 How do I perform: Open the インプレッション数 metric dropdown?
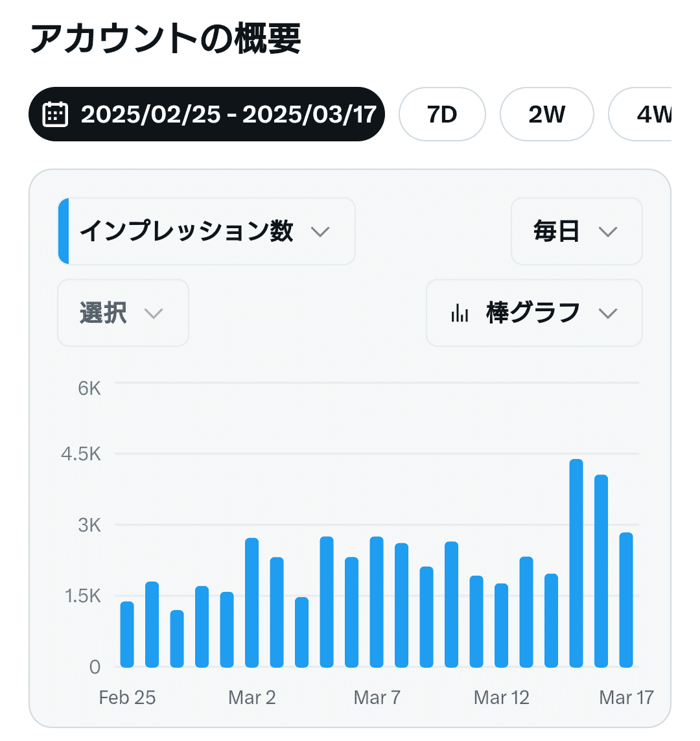(x=206, y=231)
